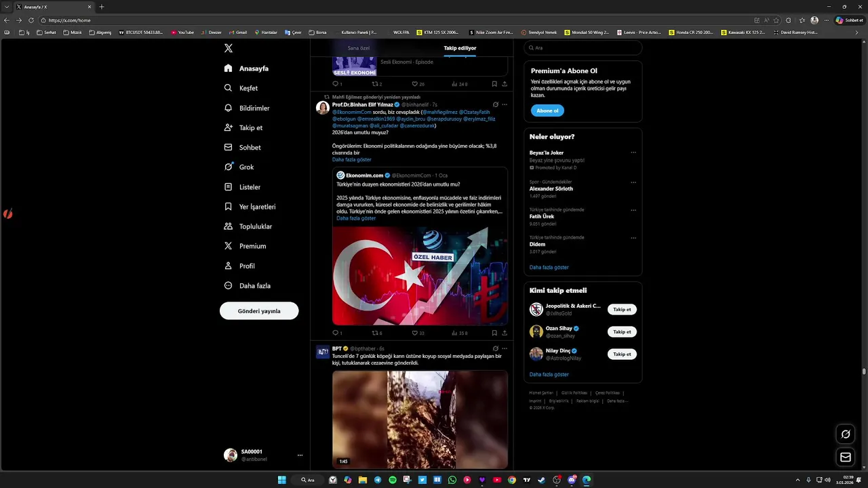Viewport: 868px width, 488px height.
Task: Refresh the page in browser
Action: pos(31,20)
